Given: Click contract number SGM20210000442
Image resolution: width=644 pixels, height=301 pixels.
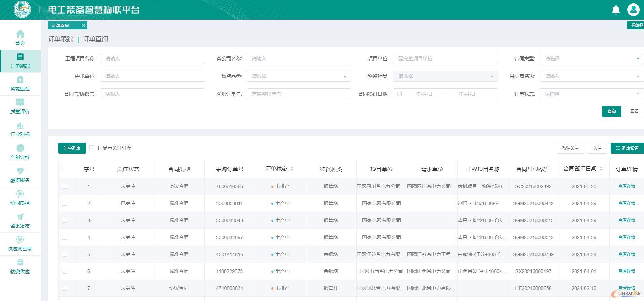Looking at the screenshot, I should click(x=533, y=203).
